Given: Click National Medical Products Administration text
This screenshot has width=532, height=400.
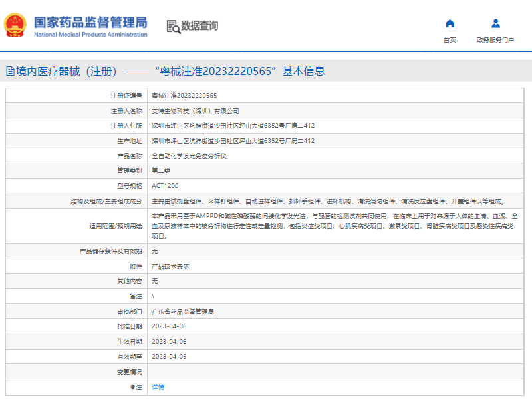Looking at the screenshot, I should [90, 35].
